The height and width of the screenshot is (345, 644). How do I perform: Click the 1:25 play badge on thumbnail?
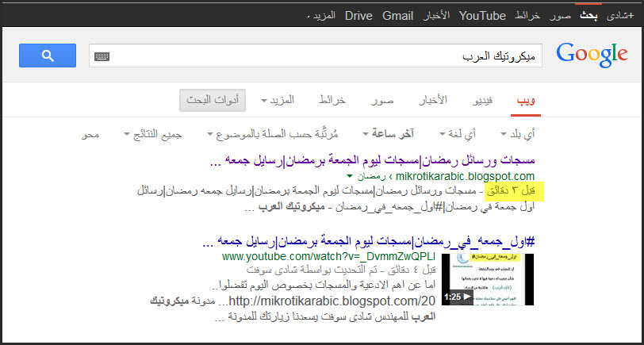(457, 297)
